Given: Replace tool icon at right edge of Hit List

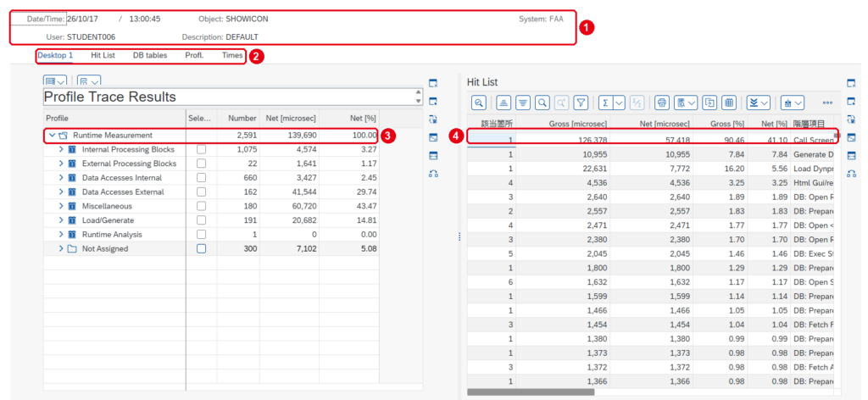Looking at the screenshot, I should pyautogui.click(x=851, y=119).
